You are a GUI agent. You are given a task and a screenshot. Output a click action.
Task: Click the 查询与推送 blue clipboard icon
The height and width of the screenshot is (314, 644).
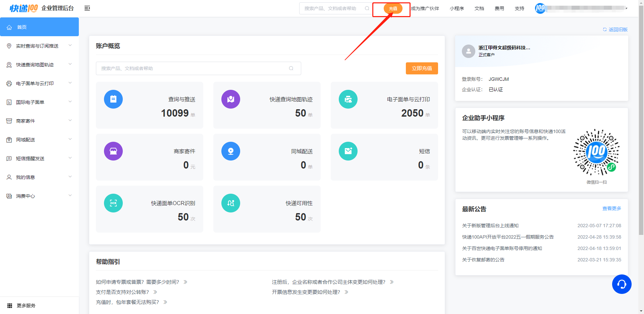coord(113,99)
